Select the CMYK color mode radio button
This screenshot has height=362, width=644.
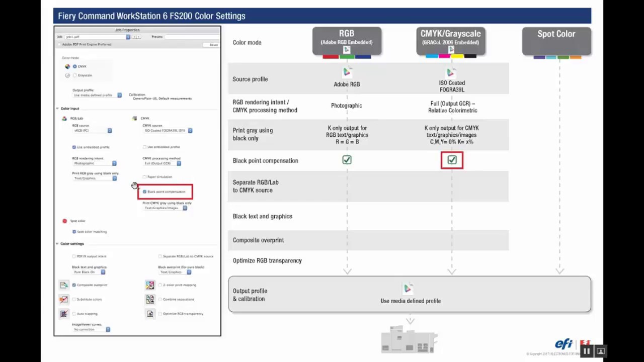point(75,66)
